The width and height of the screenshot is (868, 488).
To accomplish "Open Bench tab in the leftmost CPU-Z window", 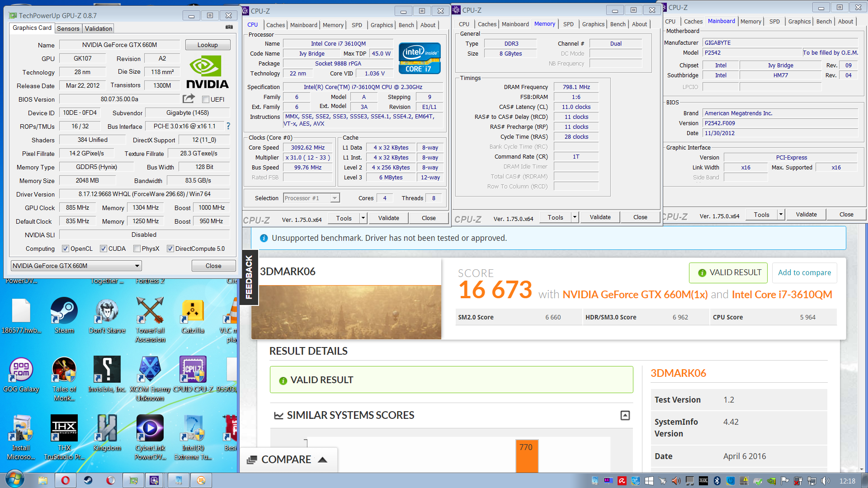I will pyautogui.click(x=406, y=25).
